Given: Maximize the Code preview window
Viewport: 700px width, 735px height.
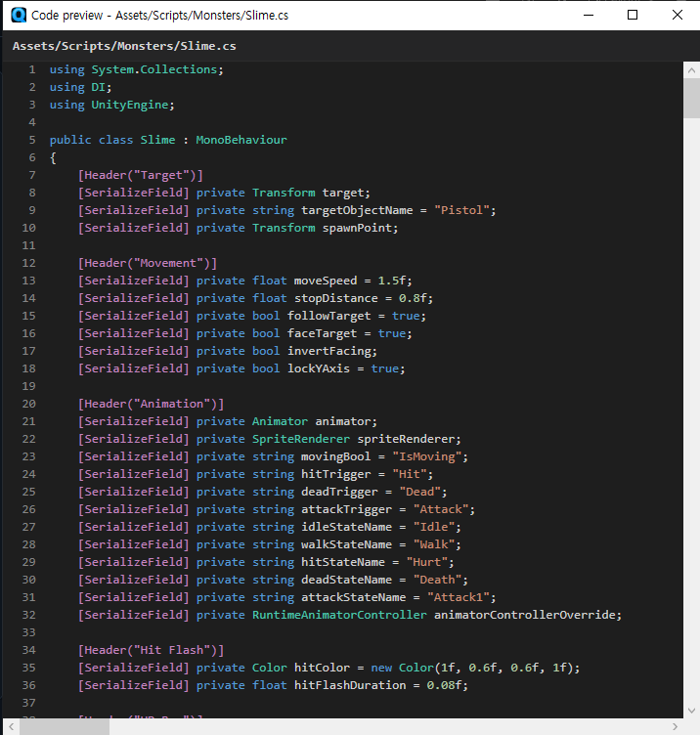Looking at the screenshot, I should pos(633,15).
